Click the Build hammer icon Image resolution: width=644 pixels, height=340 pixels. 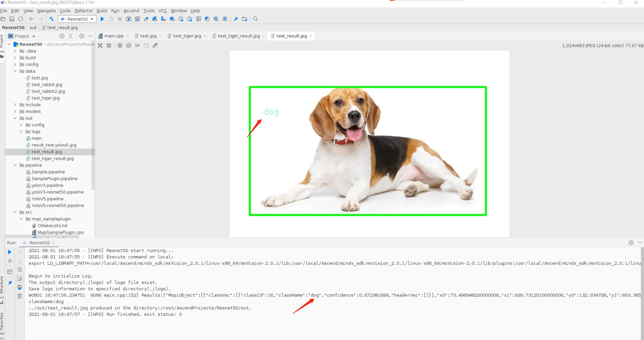click(51, 19)
